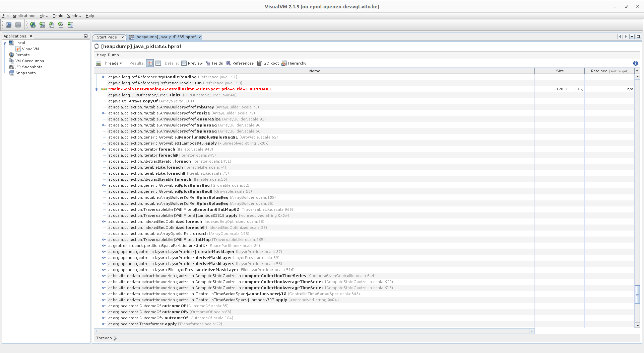
Task: Show References for the selected thread
Action: coord(240,63)
